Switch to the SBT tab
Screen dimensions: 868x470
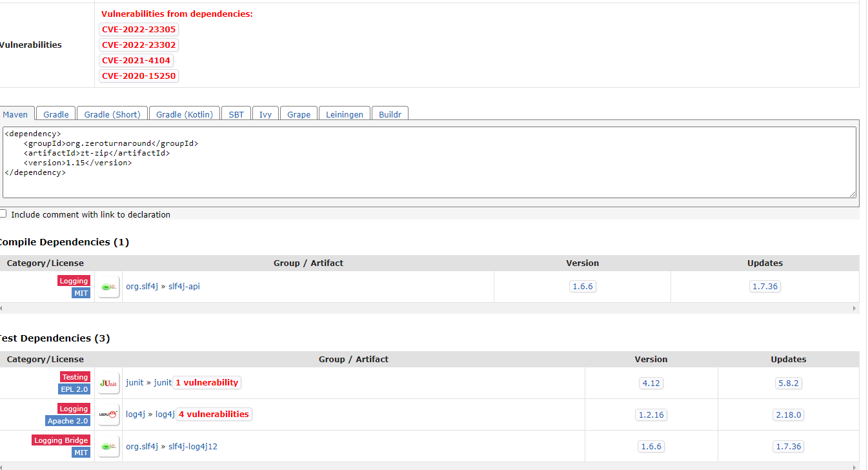click(236, 114)
